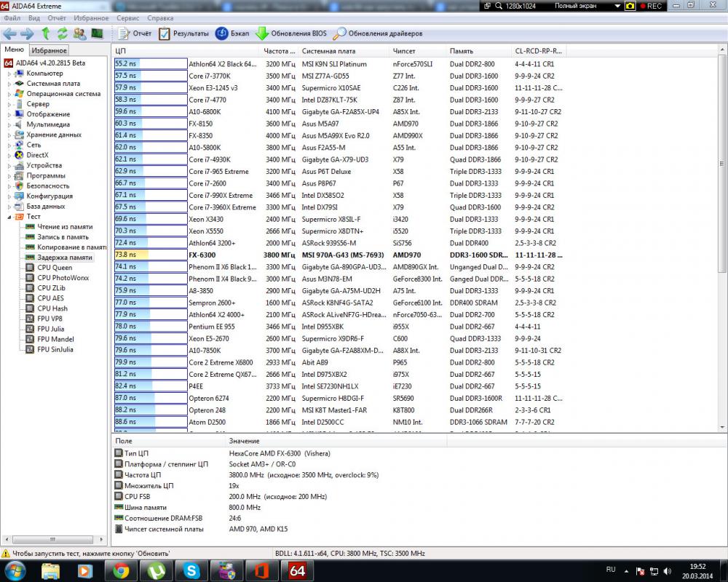Launch Skype from the Windows taskbar
This screenshot has width=728, height=582.
192,570
